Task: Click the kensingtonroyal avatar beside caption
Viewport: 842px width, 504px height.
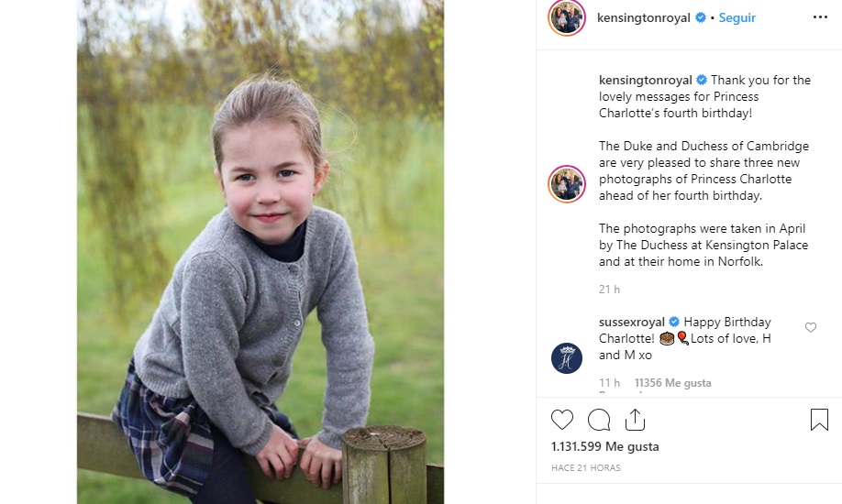Action: [567, 184]
